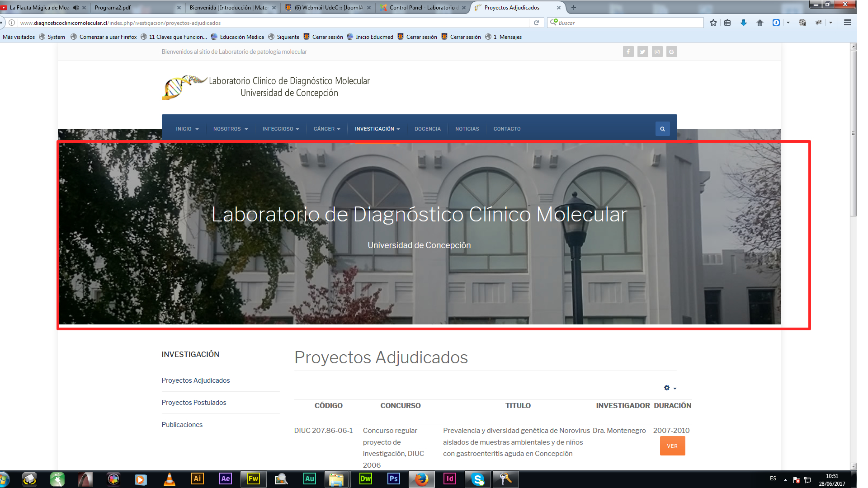Mute the La Flauta Mágica tab audio
The width and height of the screenshot is (868, 488).
point(76,8)
